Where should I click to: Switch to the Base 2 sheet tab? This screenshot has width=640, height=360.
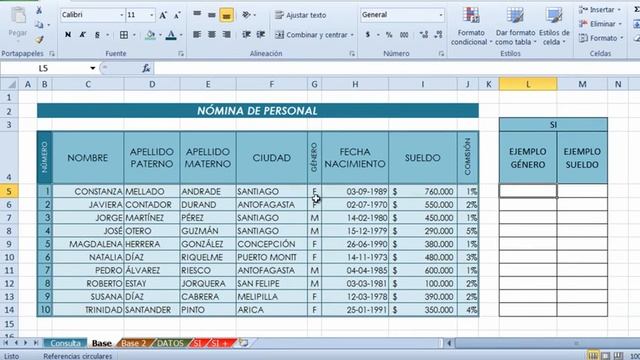coord(133,343)
